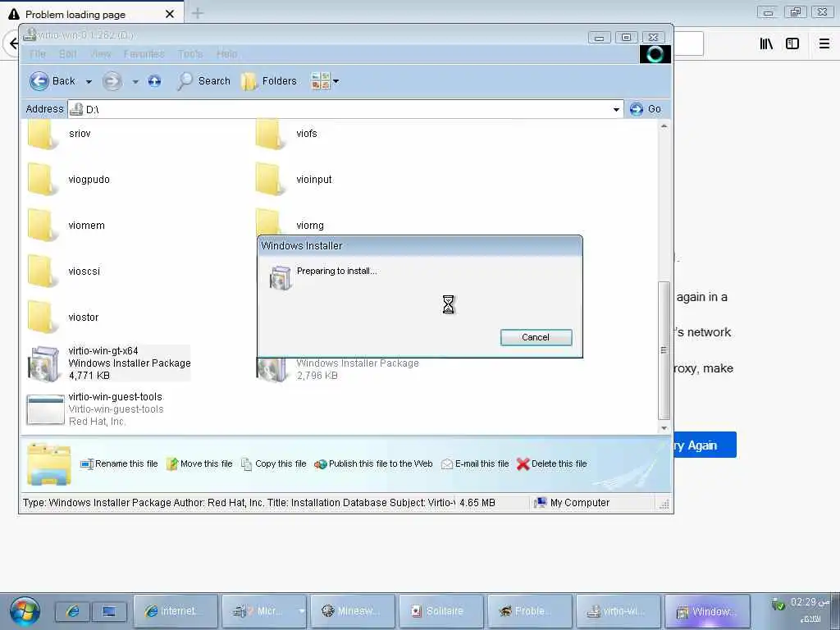
Task: Select the virtio-win-gt-x64 installer package
Action: pos(109,363)
